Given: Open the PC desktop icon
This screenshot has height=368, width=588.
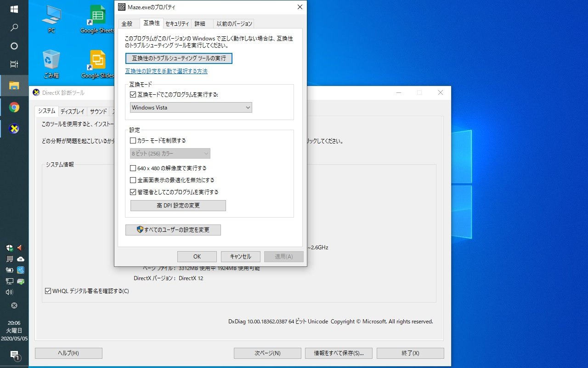Looking at the screenshot, I should pos(51,18).
